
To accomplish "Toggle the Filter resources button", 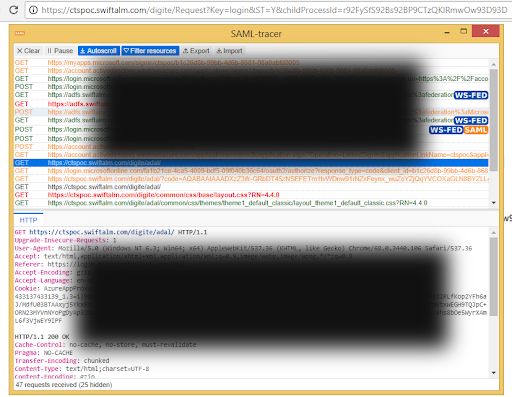I will pos(150,51).
